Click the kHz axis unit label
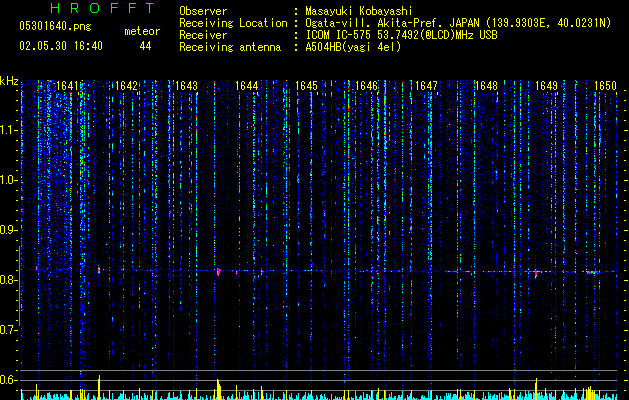 [x=9, y=81]
